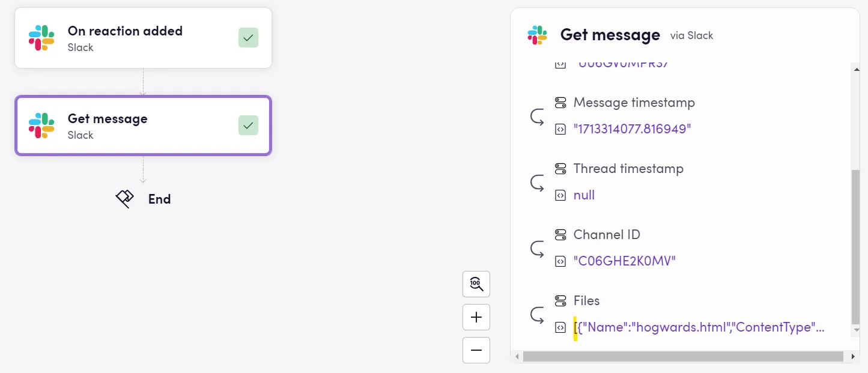Click the Slack icon on the Get message step
The width and height of the screenshot is (868, 373).
[x=40, y=125]
